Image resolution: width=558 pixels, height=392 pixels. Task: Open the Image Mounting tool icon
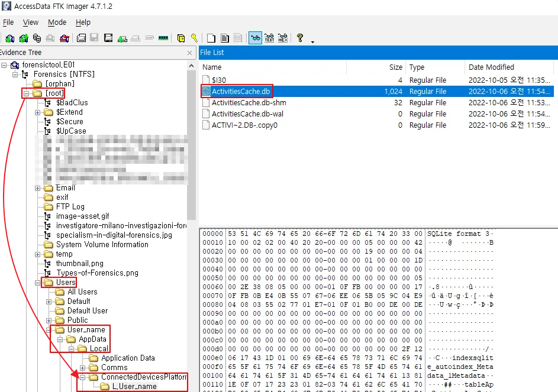(37, 38)
